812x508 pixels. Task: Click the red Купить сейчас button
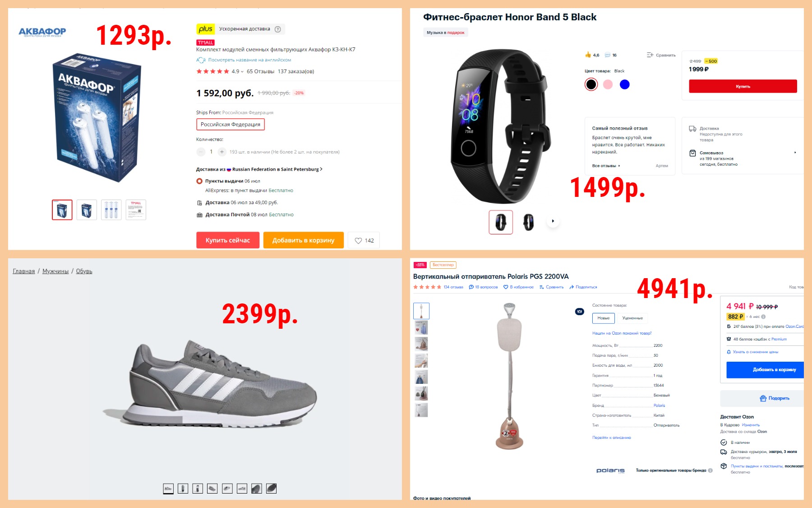click(228, 240)
